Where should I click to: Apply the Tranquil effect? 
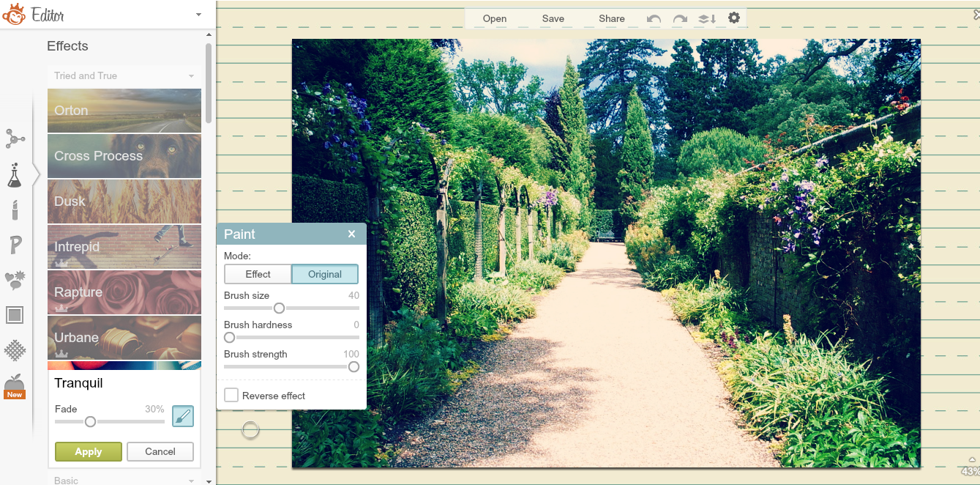pos(88,451)
